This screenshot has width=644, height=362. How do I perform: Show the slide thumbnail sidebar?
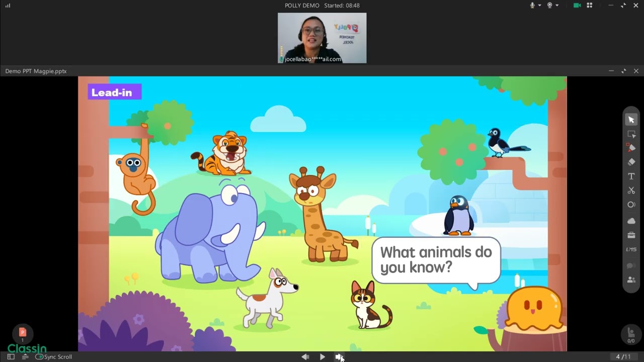tap(11, 356)
